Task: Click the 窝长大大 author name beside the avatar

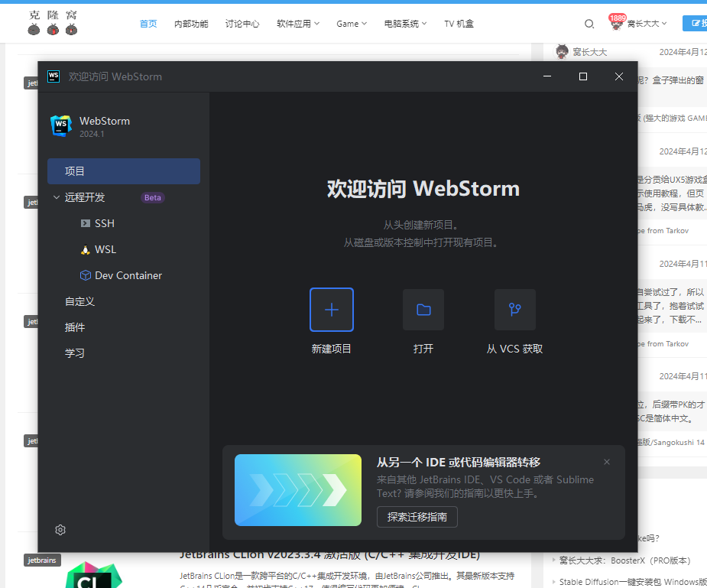Action: (x=590, y=52)
